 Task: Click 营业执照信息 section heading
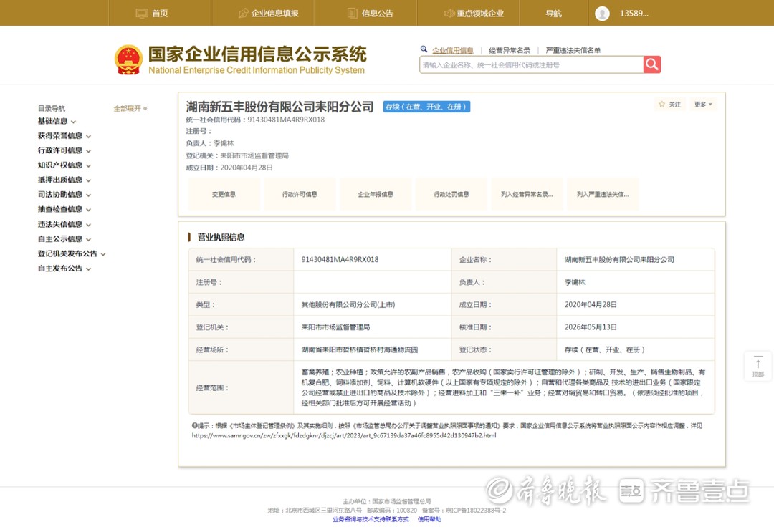coord(221,237)
